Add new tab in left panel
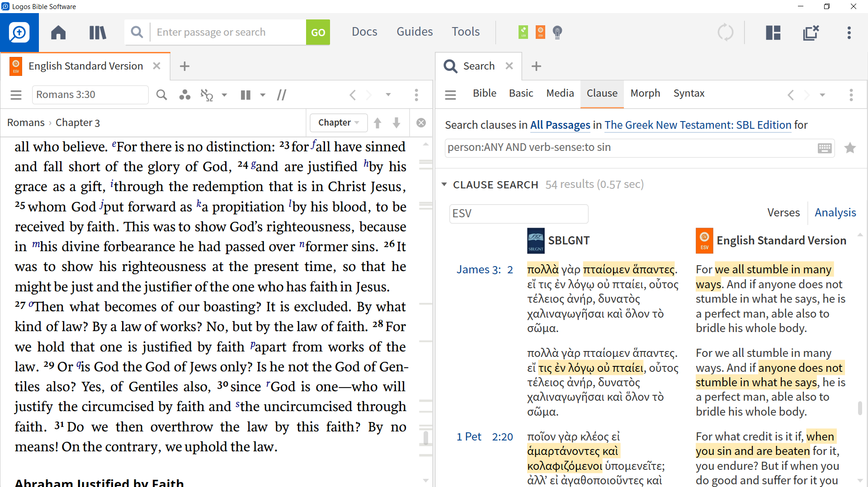 click(184, 66)
